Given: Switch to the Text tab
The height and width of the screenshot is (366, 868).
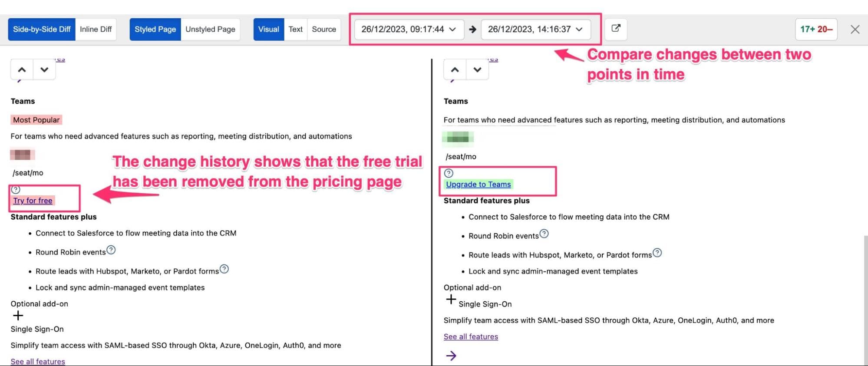Looking at the screenshot, I should click(x=295, y=29).
